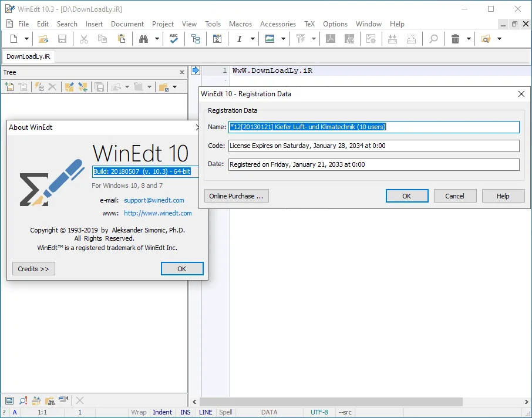Toggle Wrap mode in status bar

pos(139,412)
